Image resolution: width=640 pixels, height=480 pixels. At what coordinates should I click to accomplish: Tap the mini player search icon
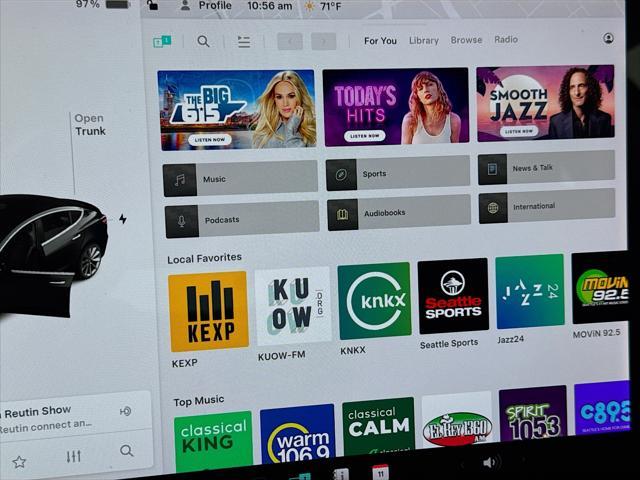(127, 451)
